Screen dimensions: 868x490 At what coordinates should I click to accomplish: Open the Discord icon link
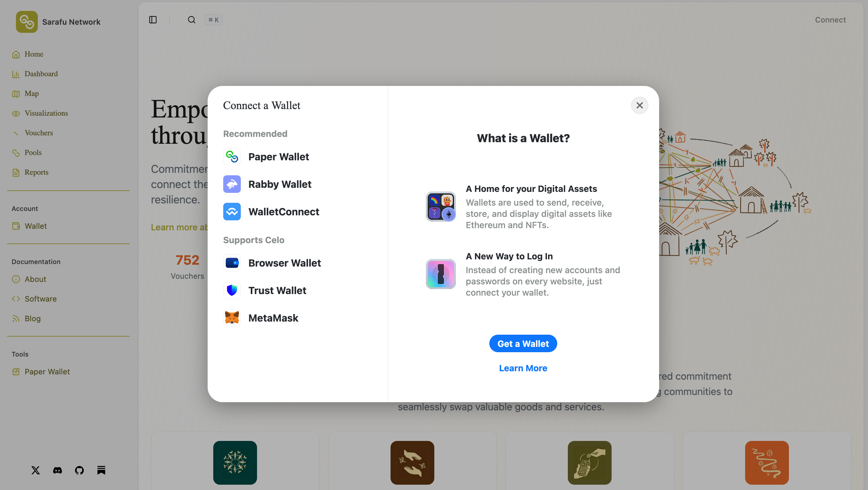point(57,470)
